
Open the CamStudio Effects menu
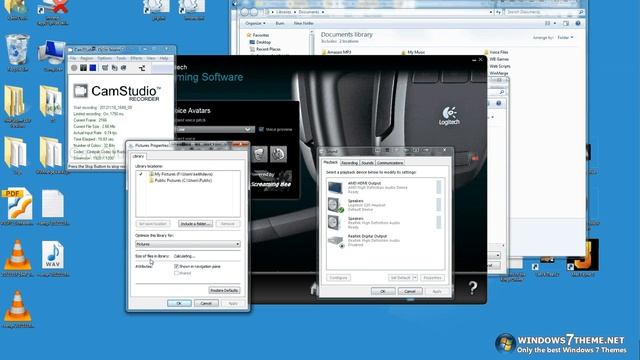(136, 58)
